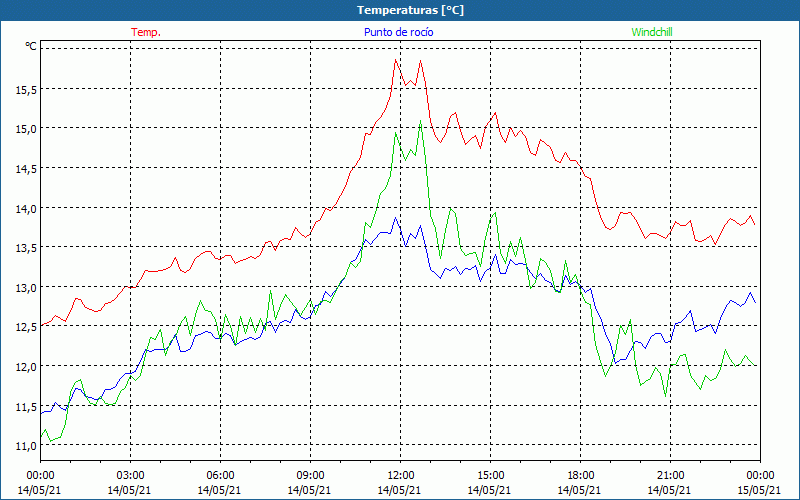Viewport: 800px width, 500px height.
Task: Select the red "Temp." legend label
Action: pos(146,32)
